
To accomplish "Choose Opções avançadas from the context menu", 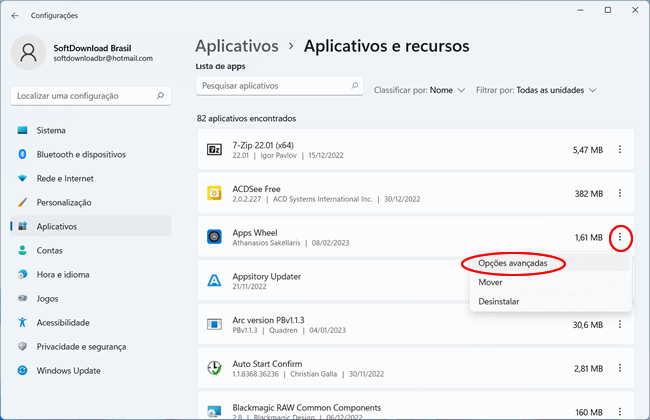I will pyautogui.click(x=513, y=263).
